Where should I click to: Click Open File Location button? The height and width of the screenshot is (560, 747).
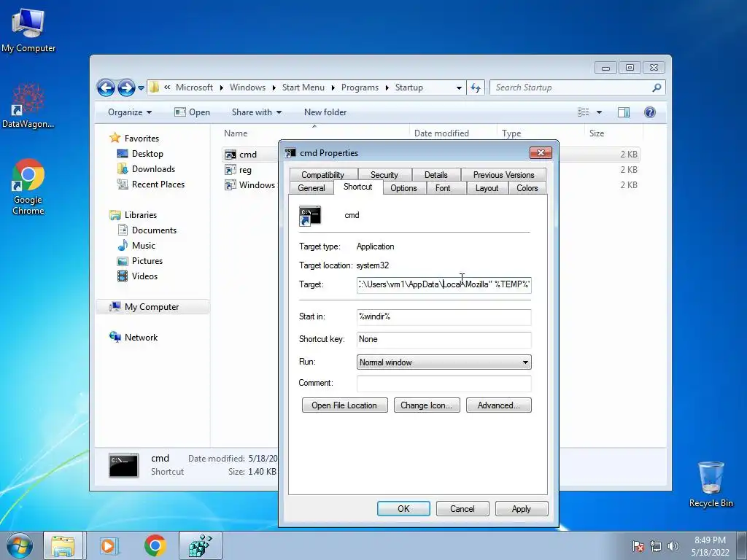coord(344,405)
